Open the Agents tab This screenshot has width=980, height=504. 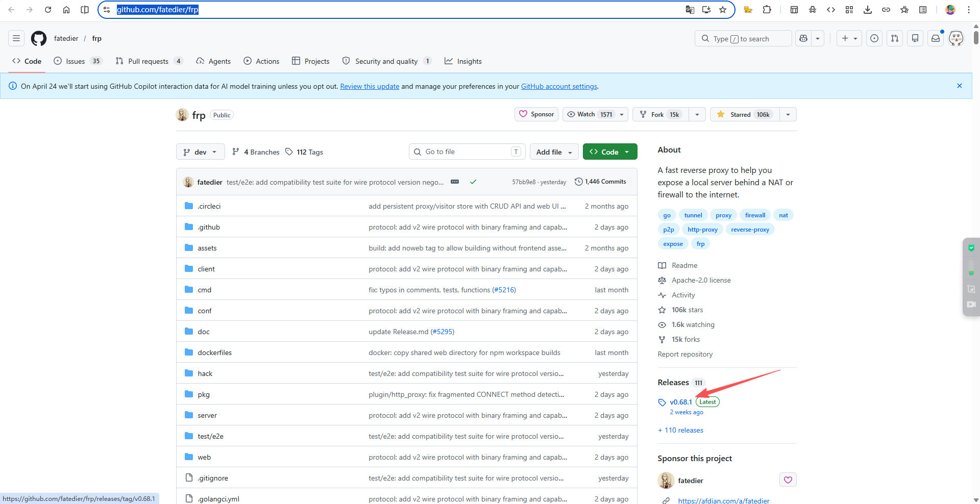213,61
